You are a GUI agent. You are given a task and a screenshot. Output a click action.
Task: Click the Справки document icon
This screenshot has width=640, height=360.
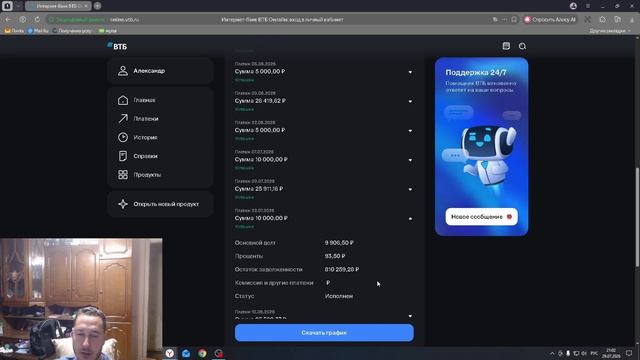[x=123, y=156]
